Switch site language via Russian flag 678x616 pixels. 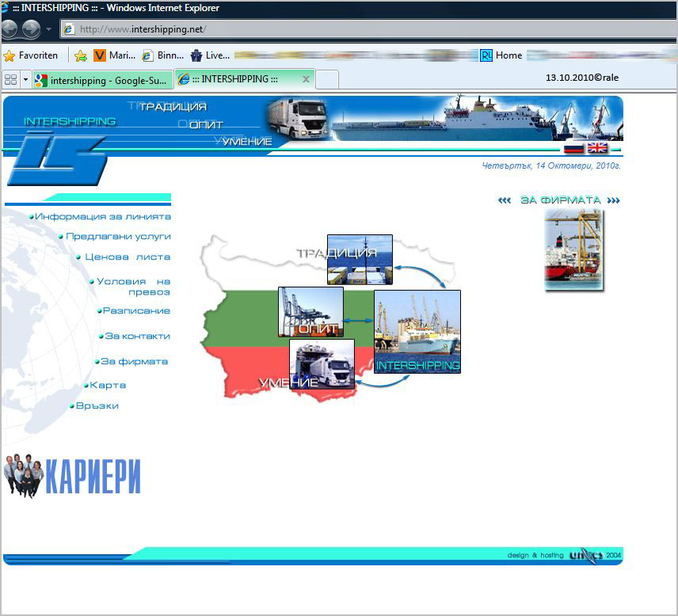click(x=573, y=148)
